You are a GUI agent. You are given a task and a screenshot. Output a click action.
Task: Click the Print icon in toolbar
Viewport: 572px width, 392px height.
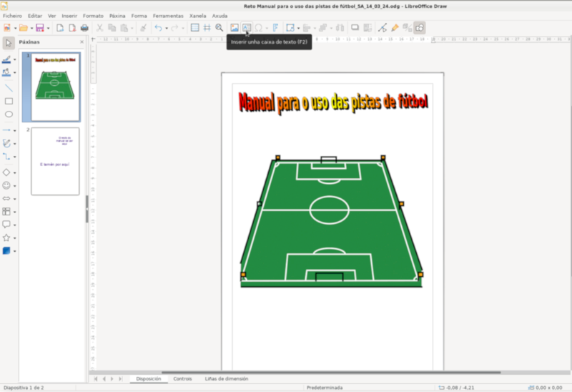[84, 28]
